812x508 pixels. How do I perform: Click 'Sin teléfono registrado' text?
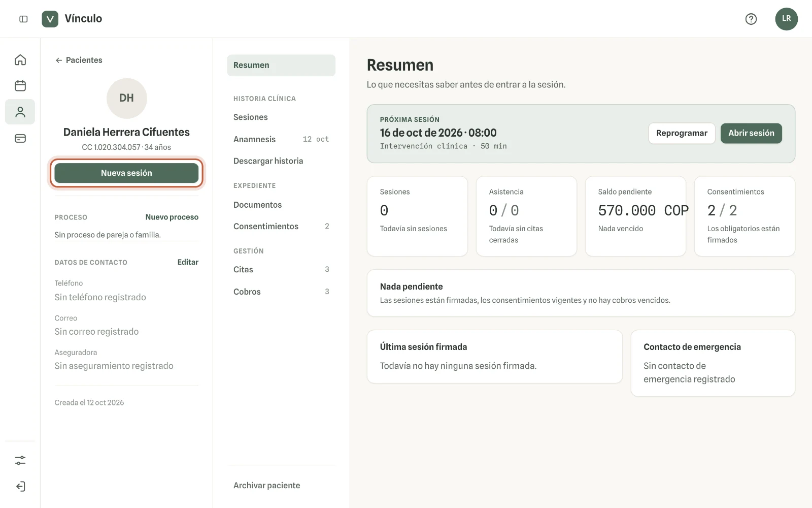click(100, 297)
